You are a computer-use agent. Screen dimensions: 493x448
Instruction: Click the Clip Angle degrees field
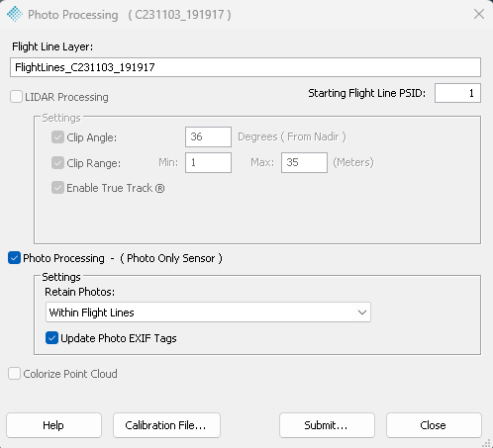pos(208,136)
